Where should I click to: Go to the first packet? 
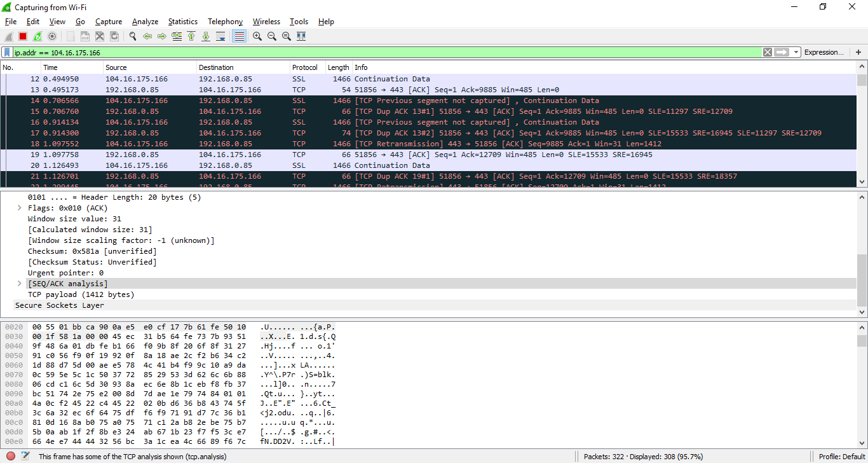(191, 36)
